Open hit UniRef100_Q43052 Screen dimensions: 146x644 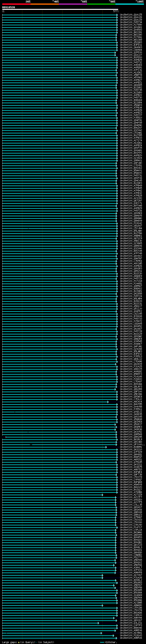coord(131,432)
